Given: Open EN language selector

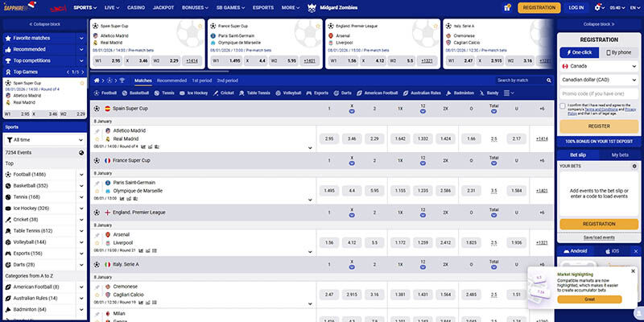Looking at the screenshot, I should (634, 7).
